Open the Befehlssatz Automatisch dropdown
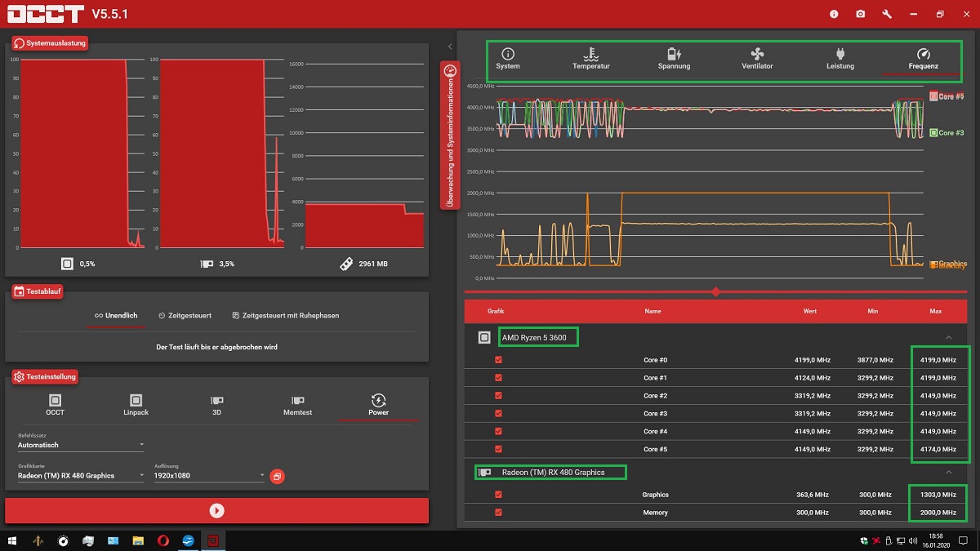This screenshot has width=980, height=551. [81, 445]
